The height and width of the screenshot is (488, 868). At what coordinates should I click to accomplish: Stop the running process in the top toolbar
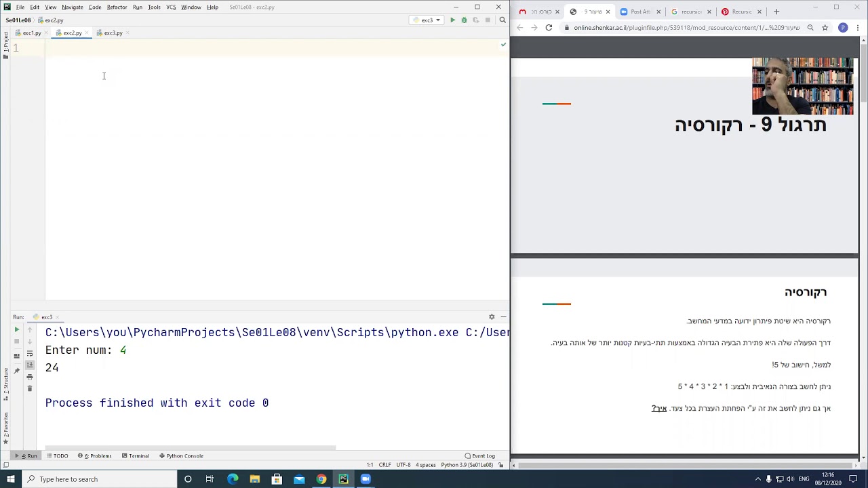(x=488, y=20)
